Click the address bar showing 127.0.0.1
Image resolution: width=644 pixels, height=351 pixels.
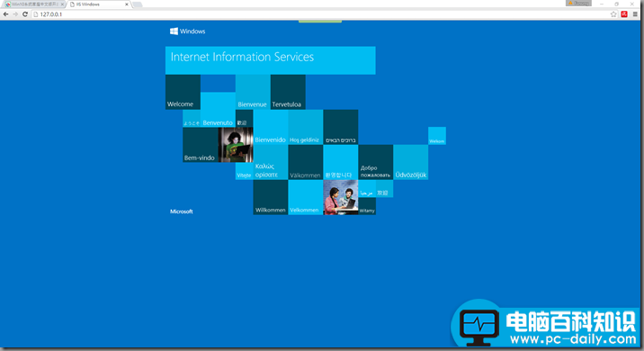pos(320,14)
